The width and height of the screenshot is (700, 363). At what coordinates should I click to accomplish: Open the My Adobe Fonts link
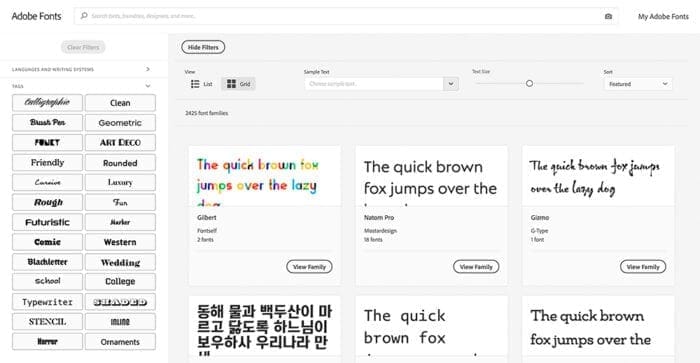tap(663, 17)
